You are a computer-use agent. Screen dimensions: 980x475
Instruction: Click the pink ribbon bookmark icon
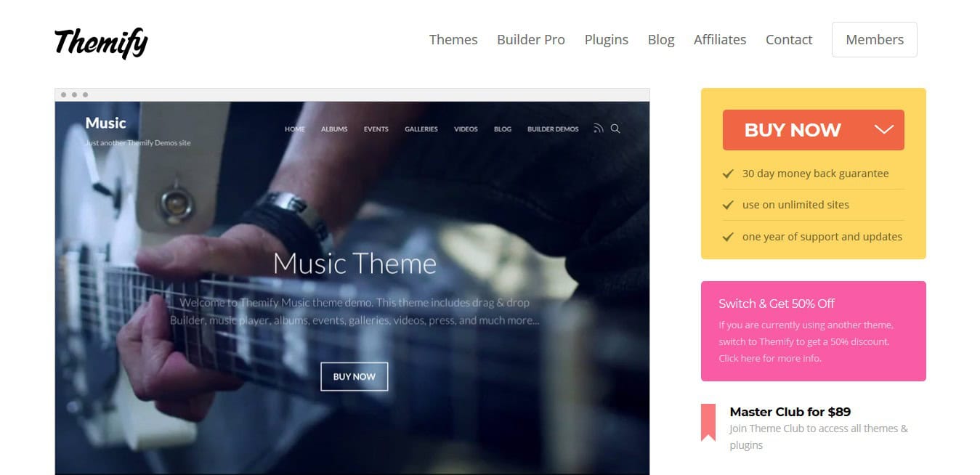point(708,422)
